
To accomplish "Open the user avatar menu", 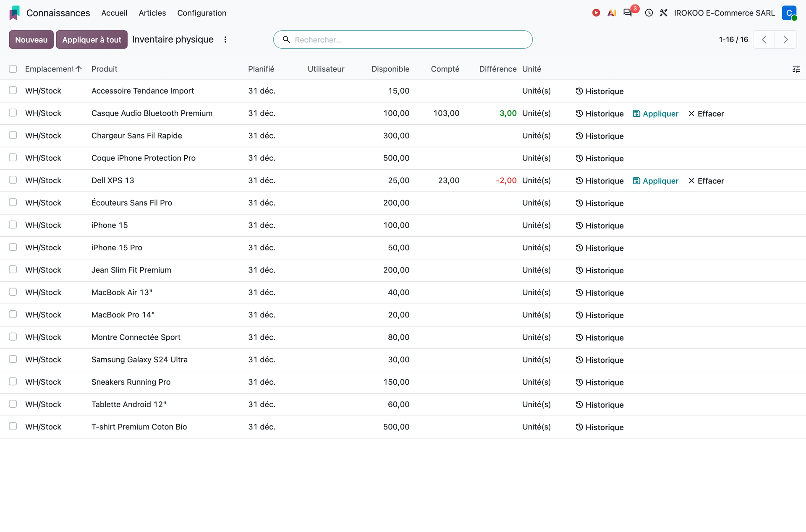I will (x=789, y=13).
